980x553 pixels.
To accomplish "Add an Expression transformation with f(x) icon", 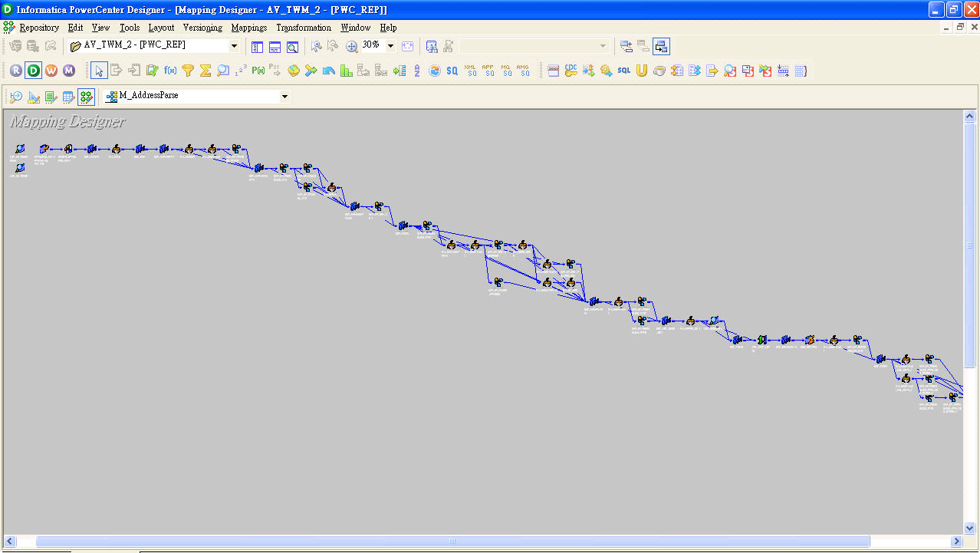I will click(170, 71).
